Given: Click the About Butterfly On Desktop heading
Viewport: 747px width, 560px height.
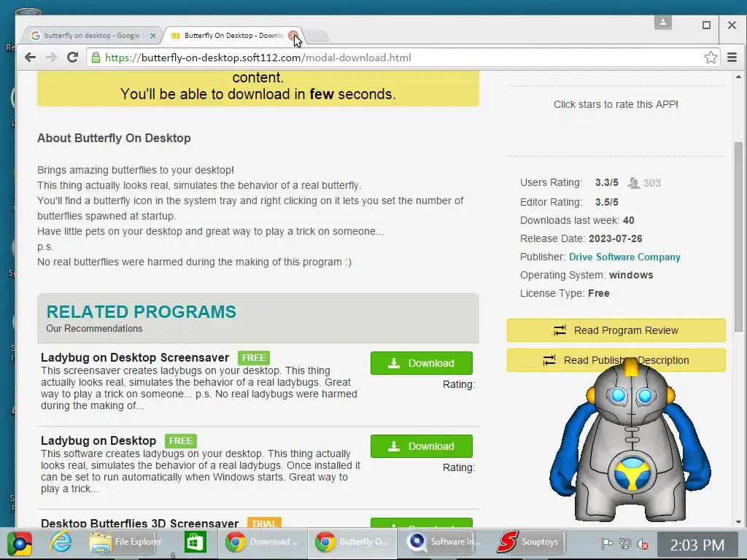Looking at the screenshot, I should [x=114, y=138].
